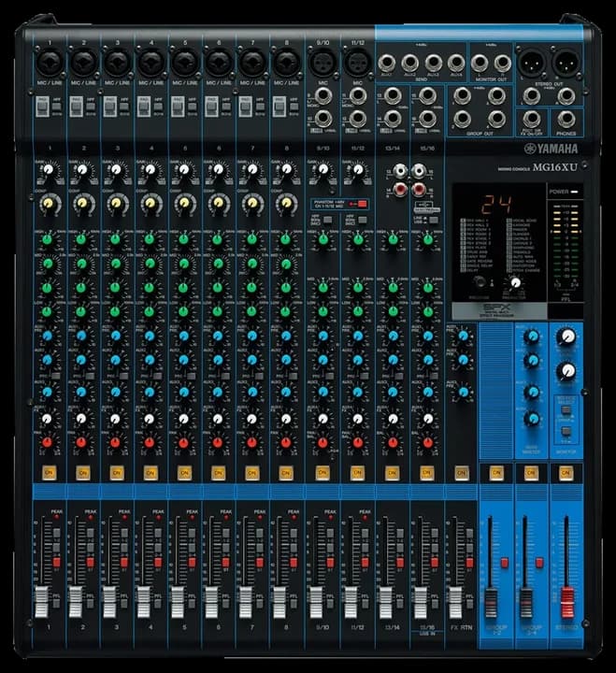Click the MG16XU model label
The image size is (616, 673).
tap(554, 167)
